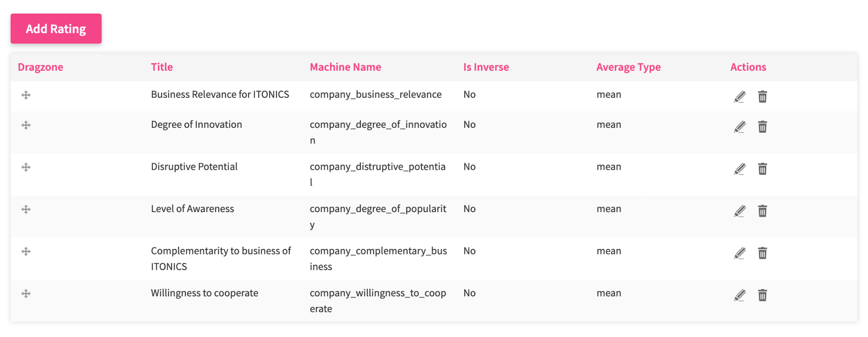The image size is (868, 337).
Task: Select the drag handle beside Willingness to cooperate
Action: [x=25, y=293]
